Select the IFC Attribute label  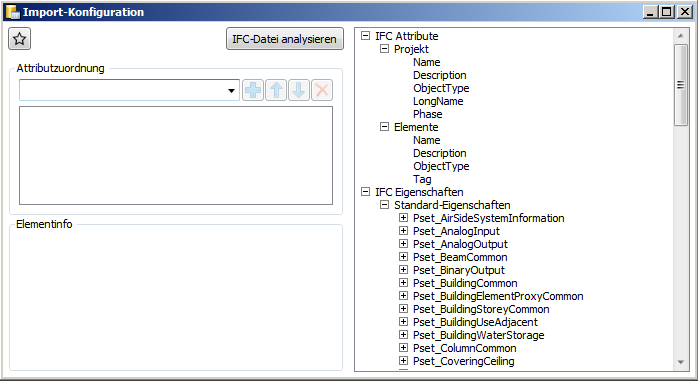pos(407,36)
